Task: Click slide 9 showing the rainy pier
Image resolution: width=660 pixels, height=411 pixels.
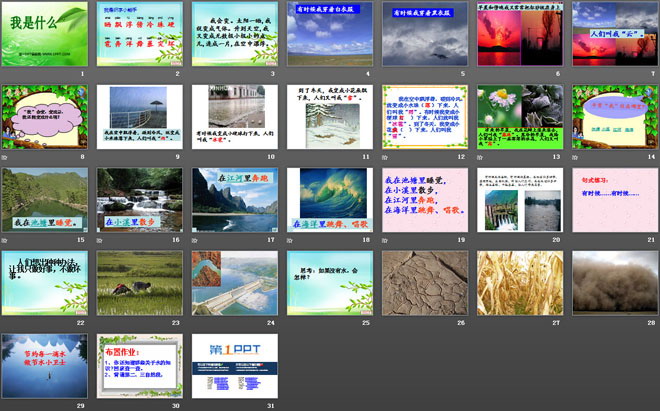Action: coord(138,115)
